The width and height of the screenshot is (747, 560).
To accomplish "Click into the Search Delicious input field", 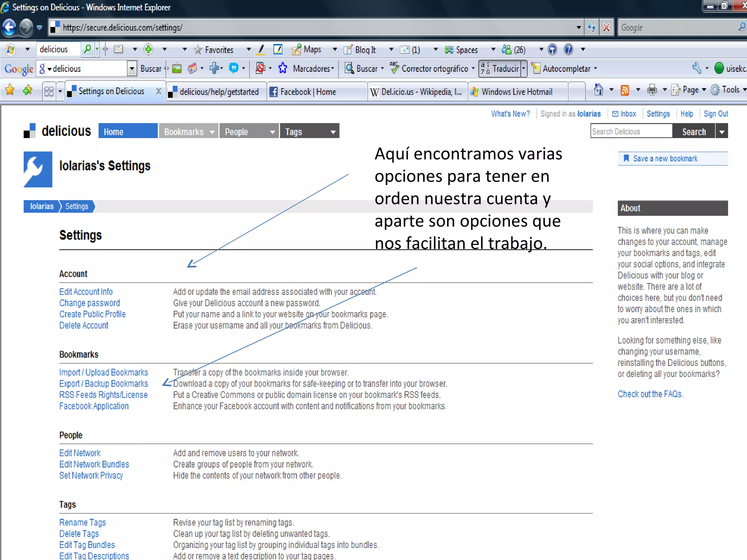I will click(x=631, y=132).
